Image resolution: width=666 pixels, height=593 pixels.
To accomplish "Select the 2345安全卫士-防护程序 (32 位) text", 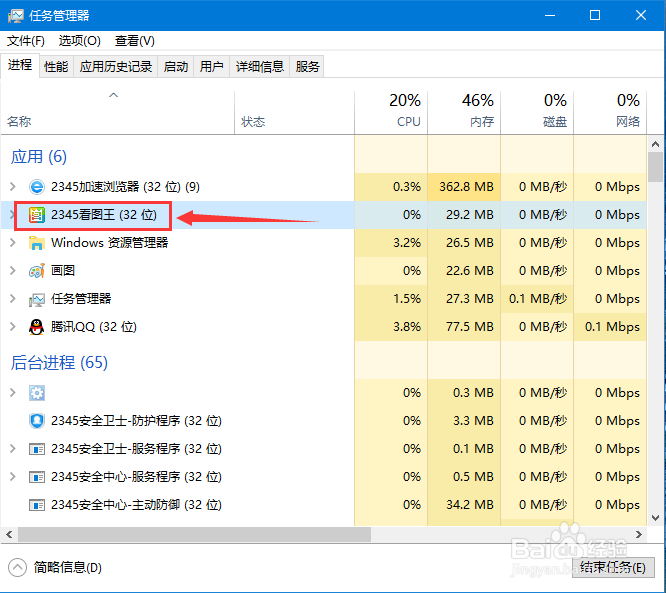I will (136, 421).
